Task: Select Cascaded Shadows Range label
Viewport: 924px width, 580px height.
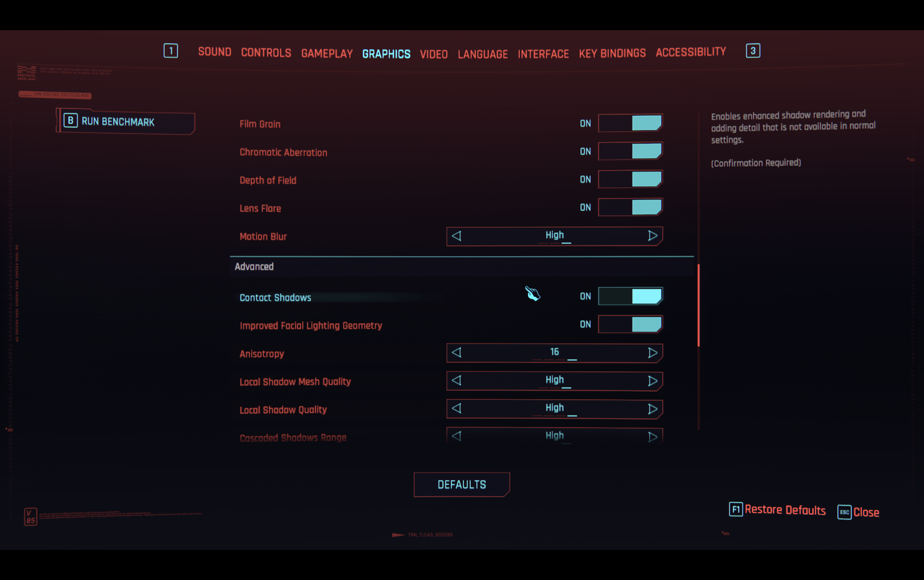Action: [293, 438]
